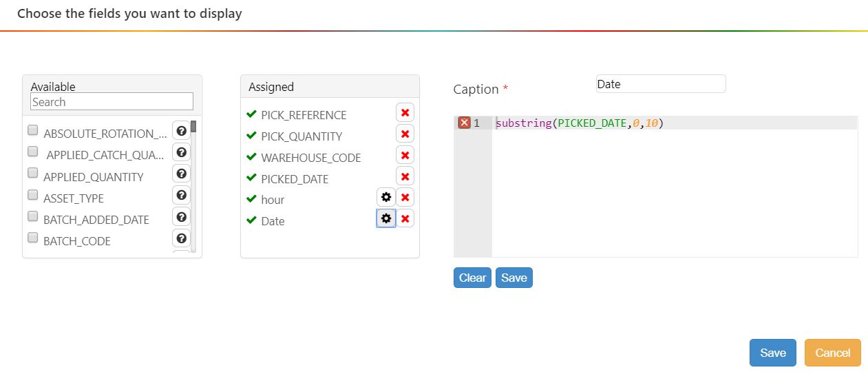Click the Caption text field containing Date

660,84
